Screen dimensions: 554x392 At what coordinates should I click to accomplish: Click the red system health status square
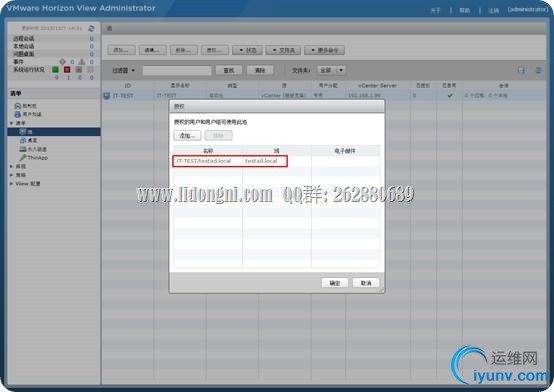coord(67,70)
